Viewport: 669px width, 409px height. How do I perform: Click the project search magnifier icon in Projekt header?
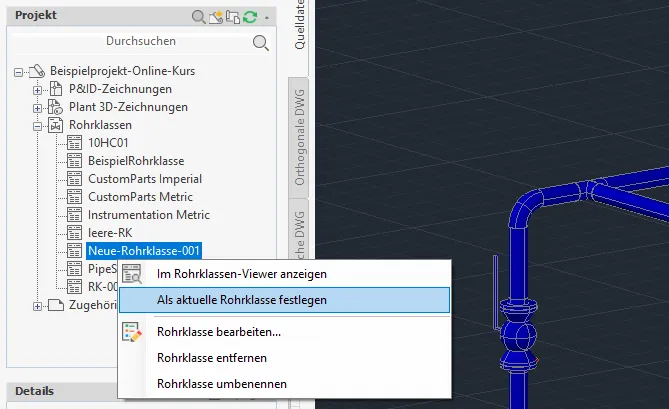(x=198, y=17)
